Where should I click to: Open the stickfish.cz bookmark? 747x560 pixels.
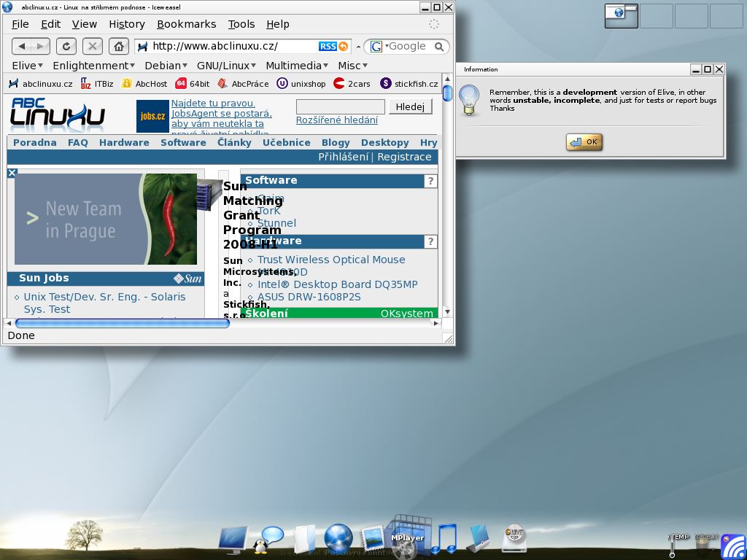[x=409, y=84]
